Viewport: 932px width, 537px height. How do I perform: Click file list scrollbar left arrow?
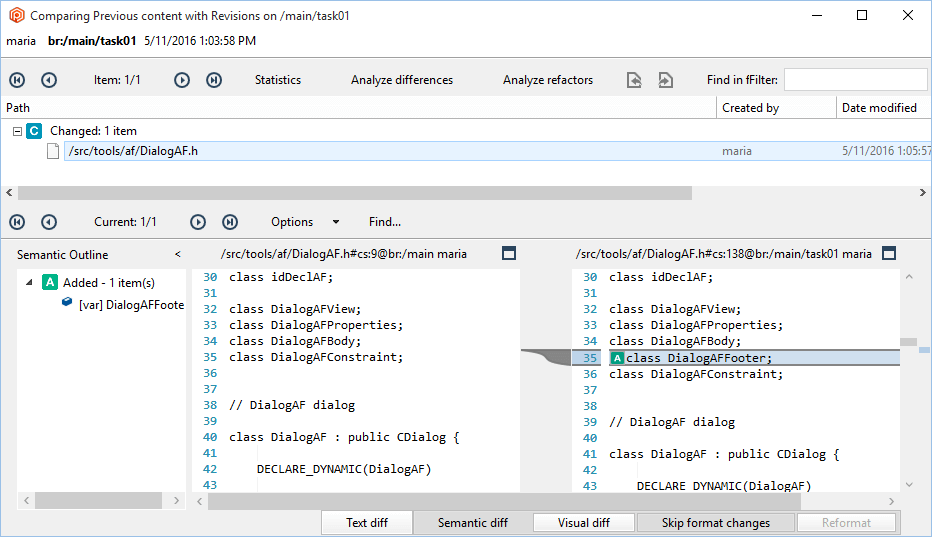point(9,193)
